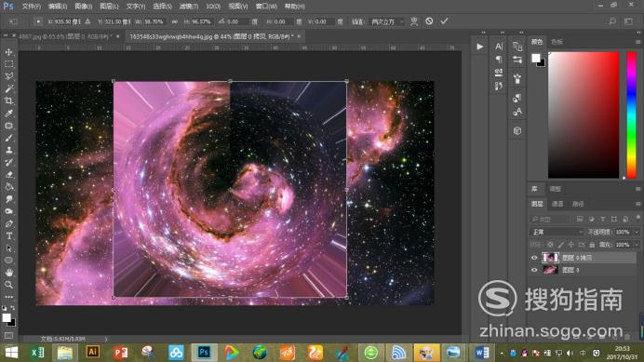Open the 窗口 menu
This screenshot has height=362, width=644.
266,7
